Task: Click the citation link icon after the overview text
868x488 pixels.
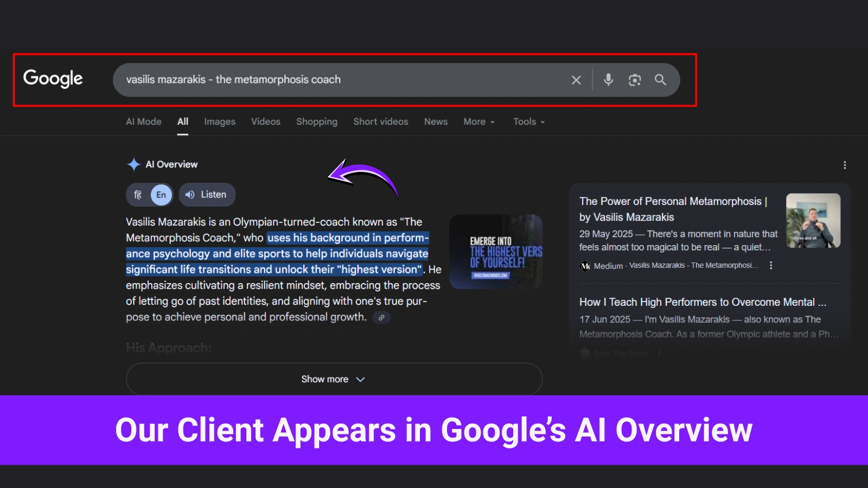Action: [381, 318]
